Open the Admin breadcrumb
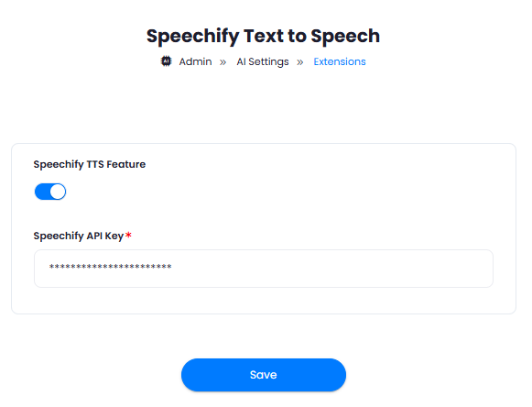The width and height of the screenshot is (532, 407). pos(195,61)
